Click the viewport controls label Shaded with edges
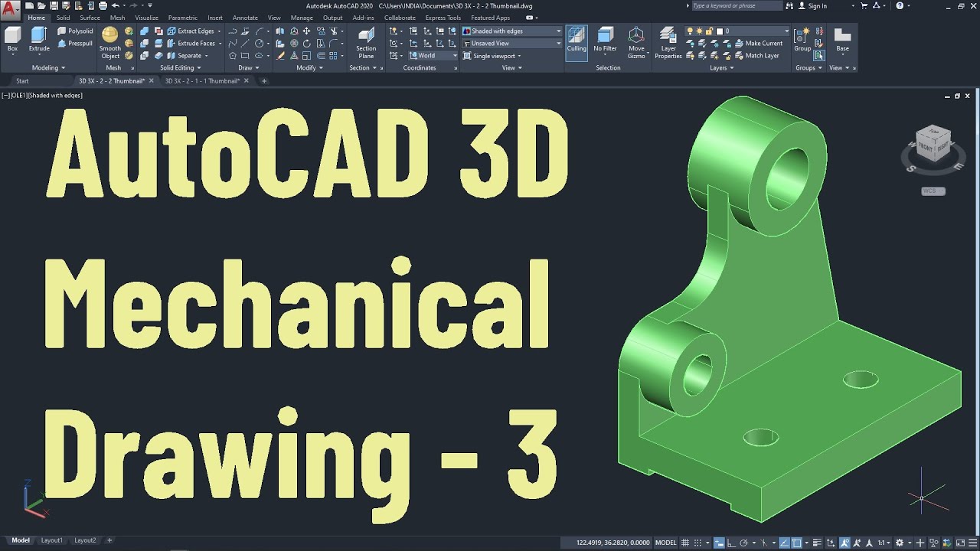This screenshot has width=980, height=551. click(55, 96)
